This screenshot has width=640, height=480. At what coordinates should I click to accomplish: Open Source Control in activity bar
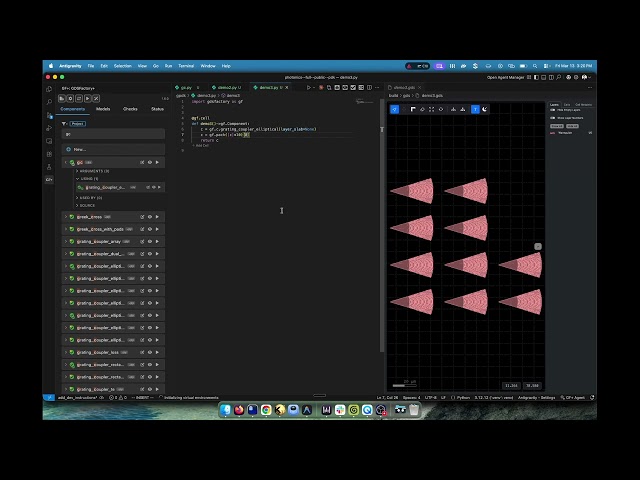point(49,115)
